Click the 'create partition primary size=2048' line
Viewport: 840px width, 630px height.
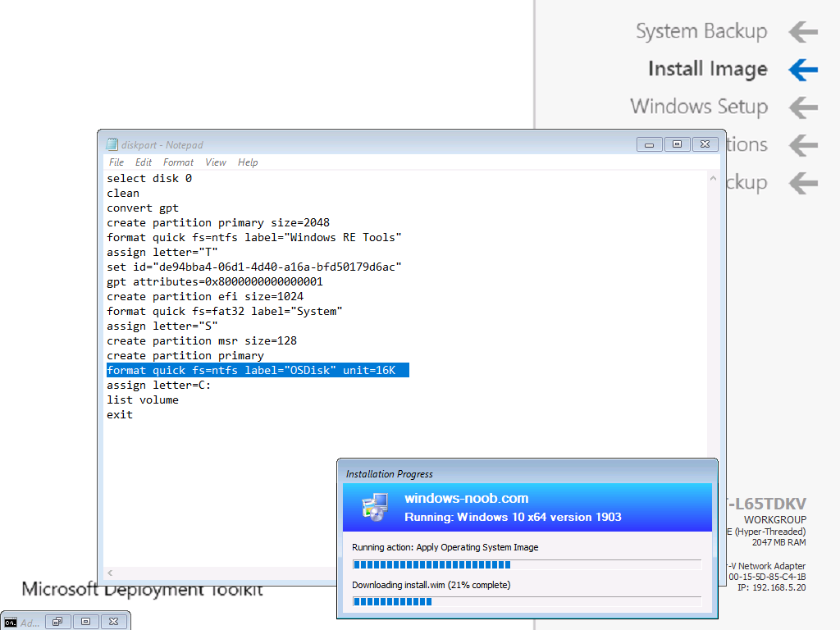pyautogui.click(x=218, y=223)
